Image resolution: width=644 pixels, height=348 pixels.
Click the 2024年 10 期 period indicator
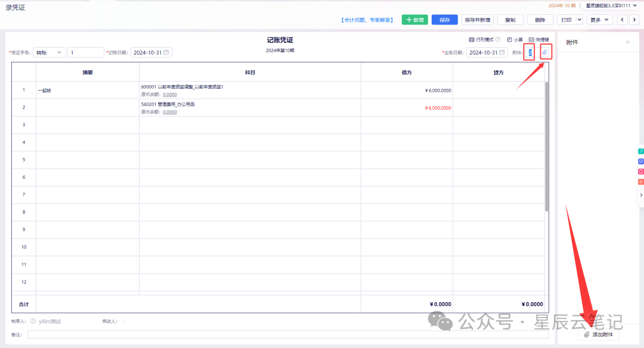(x=562, y=6)
